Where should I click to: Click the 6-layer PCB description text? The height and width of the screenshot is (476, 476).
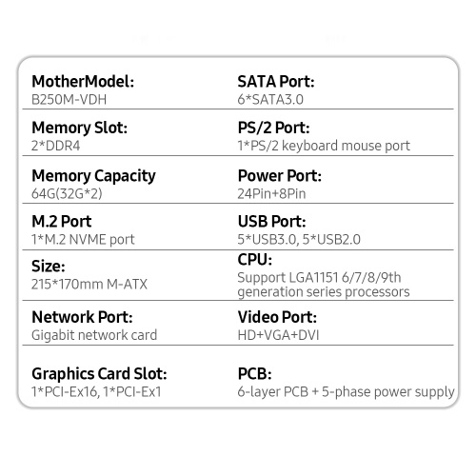click(346, 392)
